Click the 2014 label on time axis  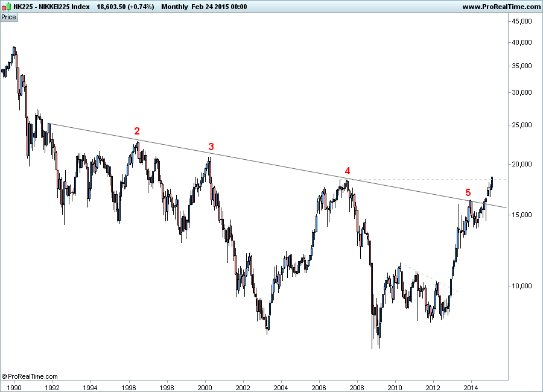click(471, 388)
